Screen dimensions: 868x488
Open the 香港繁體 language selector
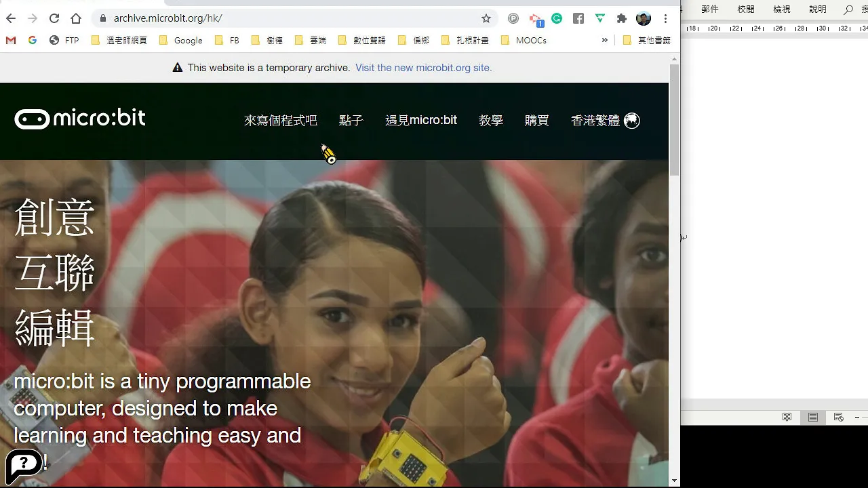[606, 120]
